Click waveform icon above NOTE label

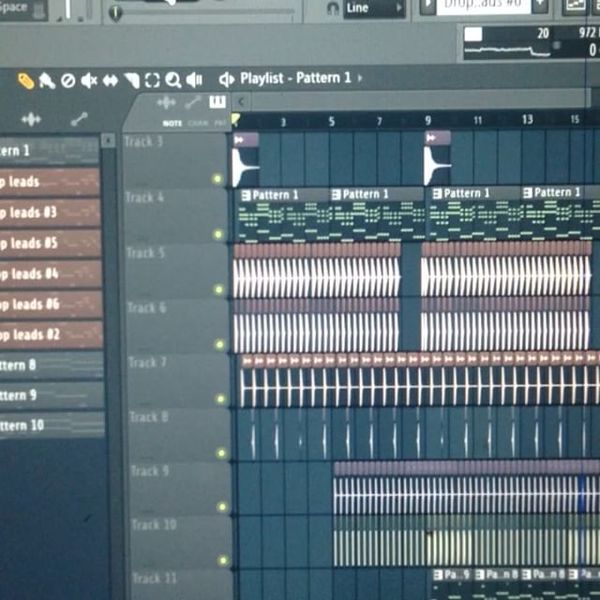click(x=166, y=103)
